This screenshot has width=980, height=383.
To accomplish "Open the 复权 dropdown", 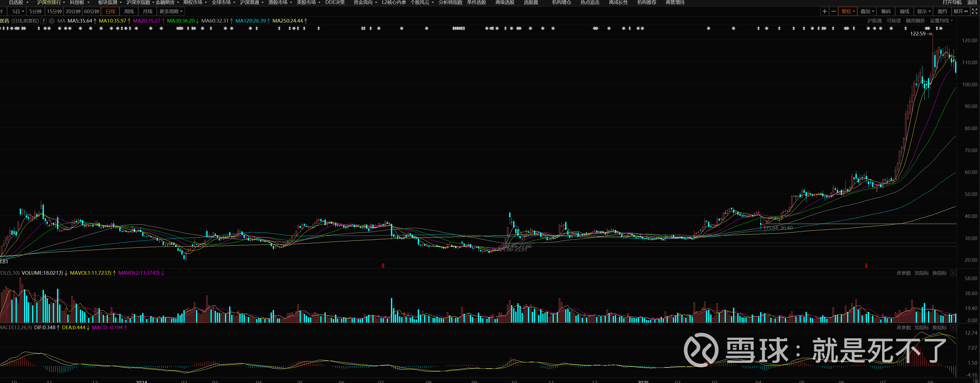I will pos(848,11).
